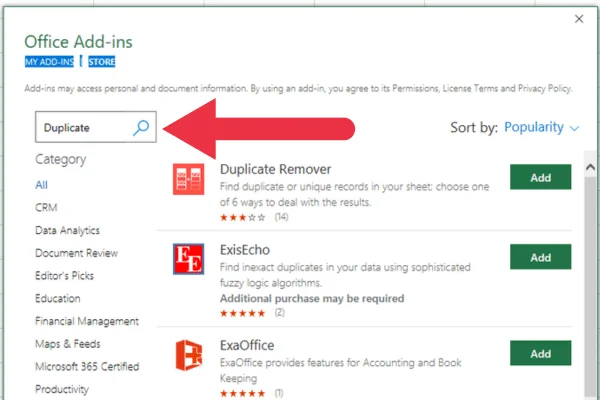Screen dimensions: 600x400
Task: Click the ExaOffice Accounting description text
Action: coord(341,370)
